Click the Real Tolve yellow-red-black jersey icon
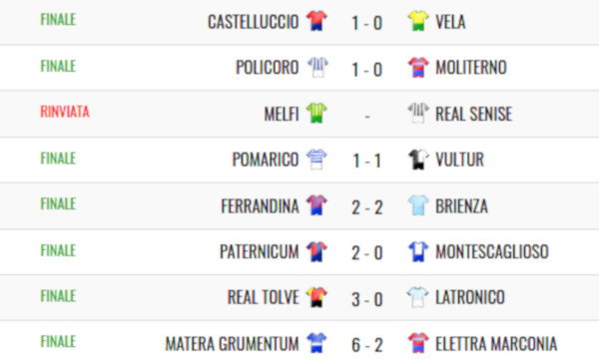Image resolution: width=599 pixels, height=364 pixels. tap(316, 297)
